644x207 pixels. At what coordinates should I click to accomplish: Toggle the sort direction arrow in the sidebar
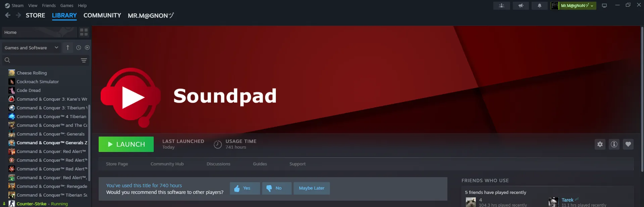(x=67, y=48)
